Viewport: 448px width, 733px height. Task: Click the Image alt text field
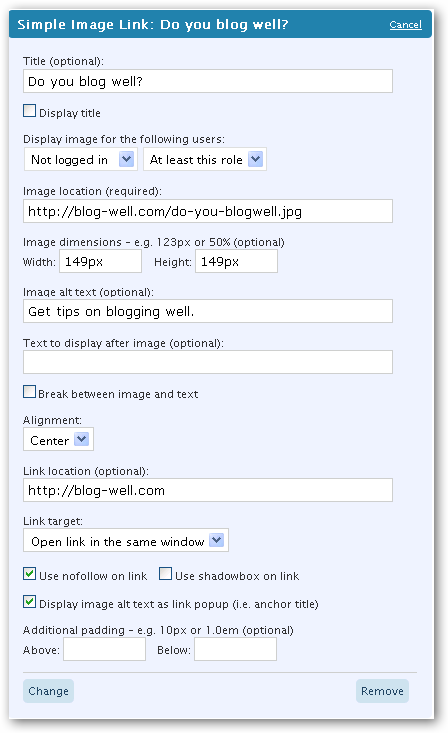208,311
